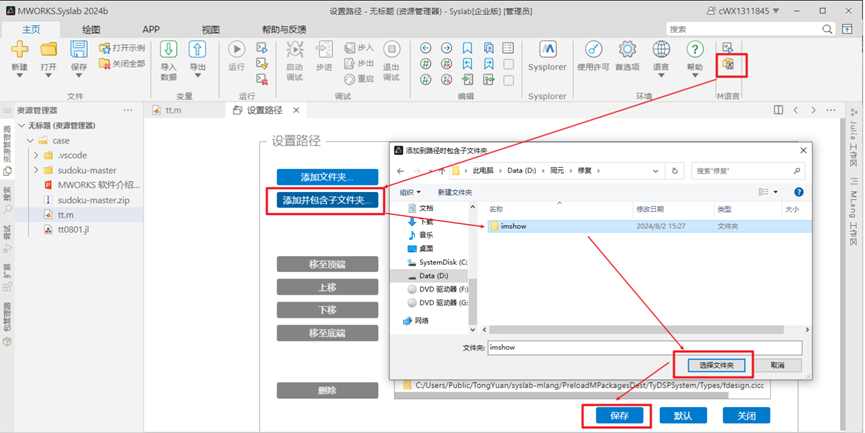This screenshot has width=865, height=433.
Task: Click the navigate-back arrow in 编辑 group
Action: coord(425,48)
